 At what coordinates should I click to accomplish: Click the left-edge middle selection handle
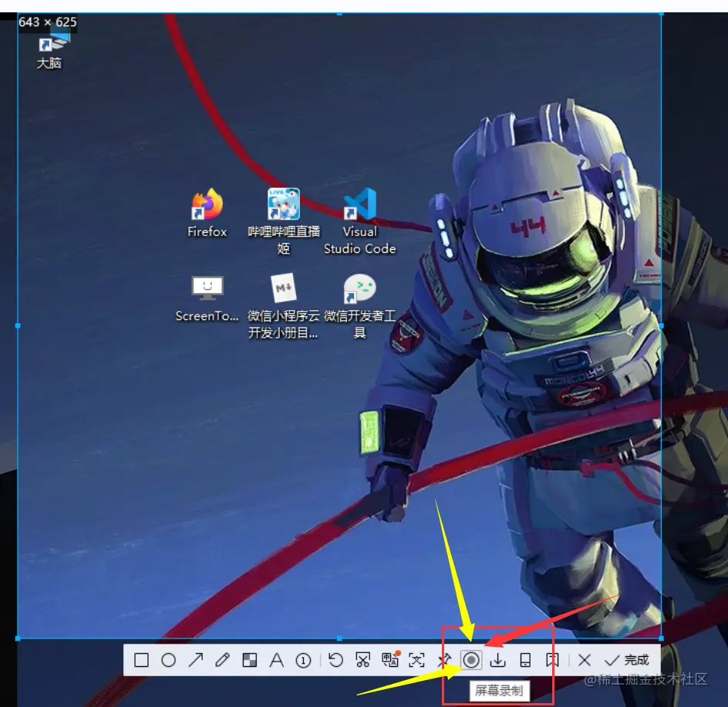click(18, 326)
